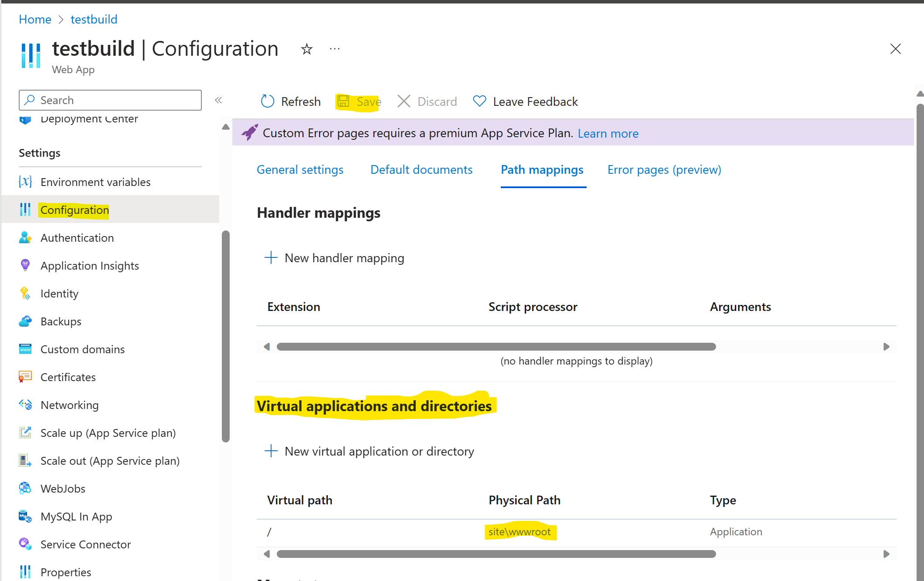
Task: Open Custom domains settings
Action: (x=82, y=349)
